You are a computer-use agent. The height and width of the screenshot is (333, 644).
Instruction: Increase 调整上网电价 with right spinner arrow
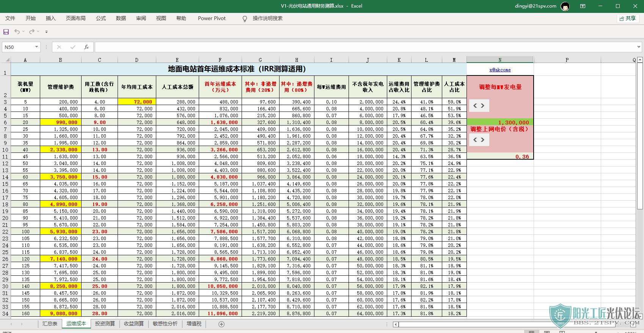(x=483, y=140)
